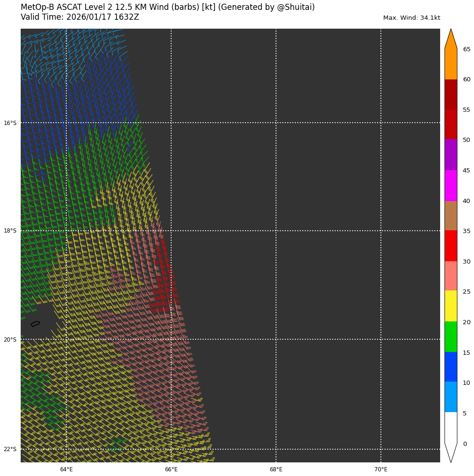
Task: Click the orange 60–65 kt colorbar segment
Action: pyautogui.click(x=450, y=64)
